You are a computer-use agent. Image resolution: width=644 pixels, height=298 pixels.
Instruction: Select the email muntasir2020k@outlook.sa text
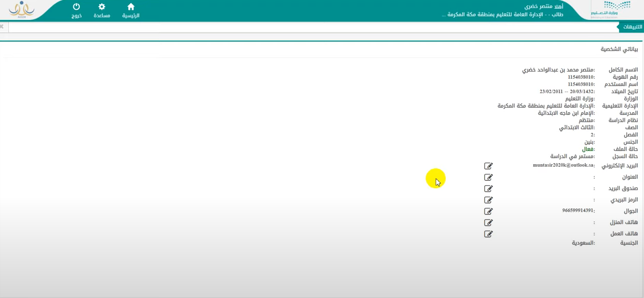point(563,165)
